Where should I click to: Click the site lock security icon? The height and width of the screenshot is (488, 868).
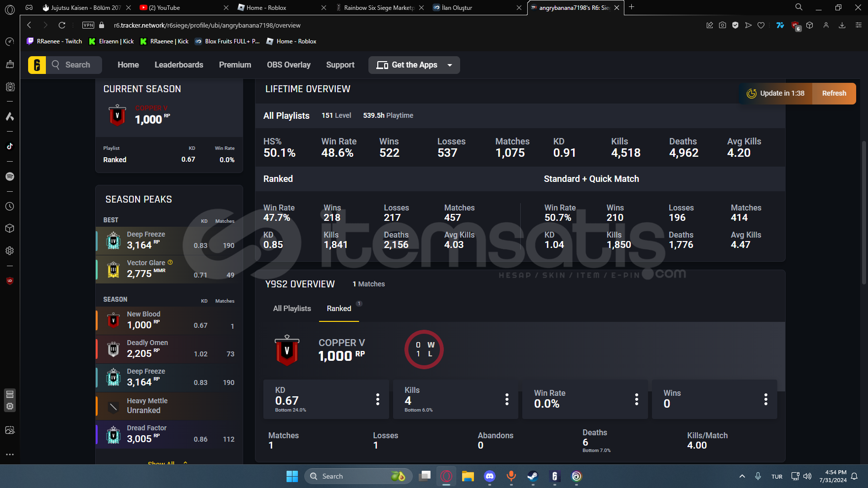pyautogui.click(x=102, y=25)
